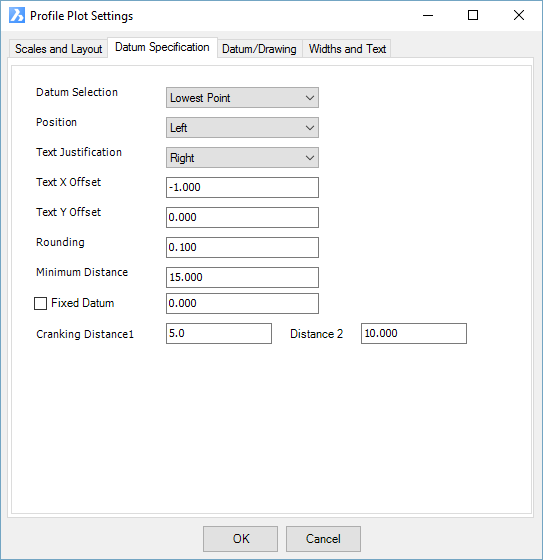Image resolution: width=543 pixels, height=560 pixels.
Task: Click the Text Y Offset field
Action: click(242, 218)
